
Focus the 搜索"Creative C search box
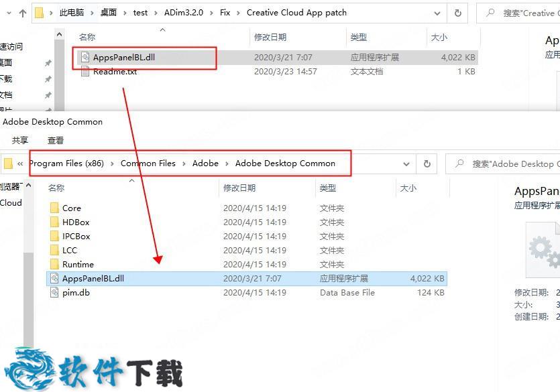pos(518,13)
